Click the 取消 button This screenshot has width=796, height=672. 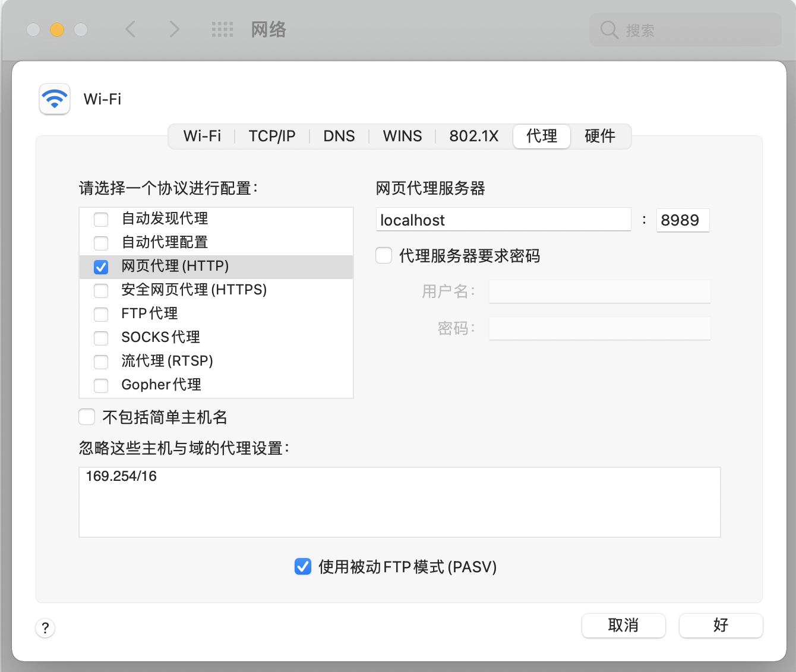coord(624,625)
